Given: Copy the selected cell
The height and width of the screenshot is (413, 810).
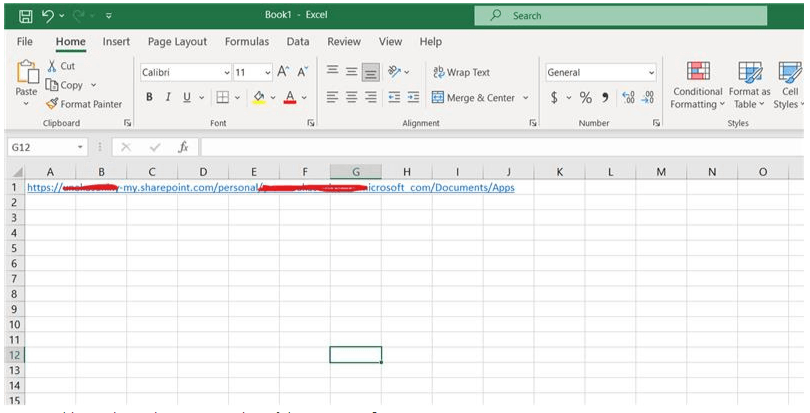Looking at the screenshot, I should pyautogui.click(x=64, y=85).
